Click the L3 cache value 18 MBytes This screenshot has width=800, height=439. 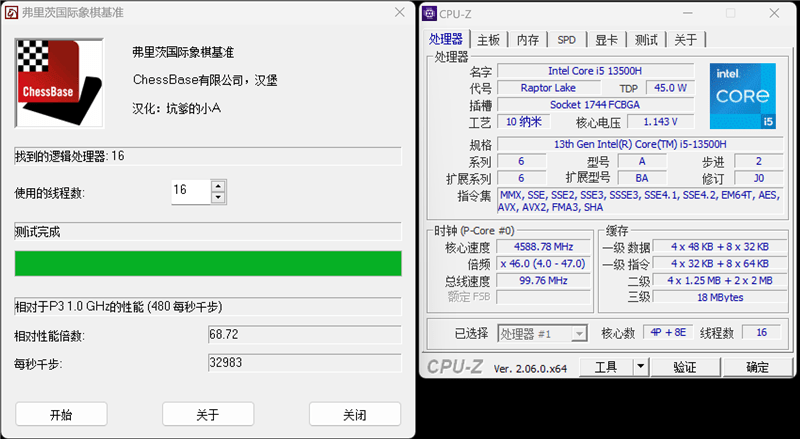(720, 298)
